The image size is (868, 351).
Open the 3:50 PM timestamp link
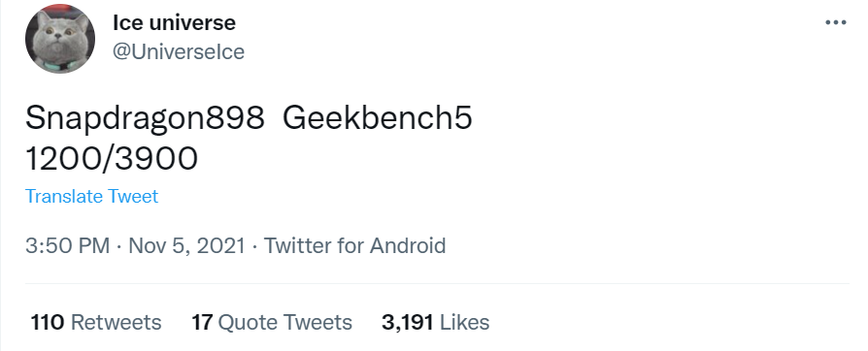[x=68, y=245]
